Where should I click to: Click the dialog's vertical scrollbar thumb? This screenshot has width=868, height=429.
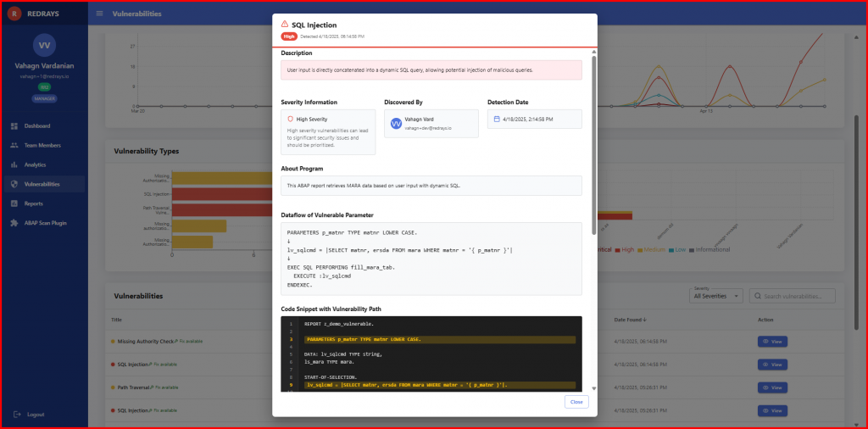coord(594,144)
